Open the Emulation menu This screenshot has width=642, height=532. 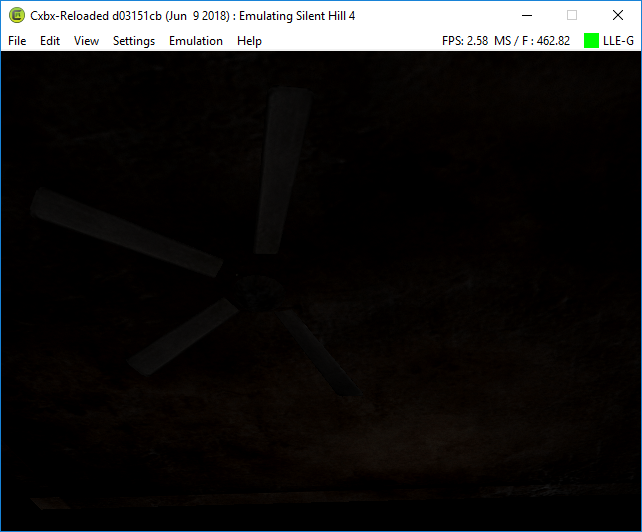pos(196,41)
